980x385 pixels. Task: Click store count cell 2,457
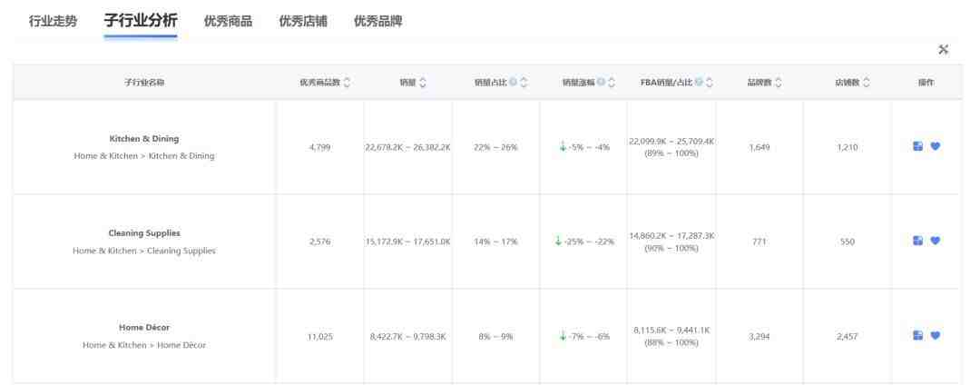coord(848,337)
